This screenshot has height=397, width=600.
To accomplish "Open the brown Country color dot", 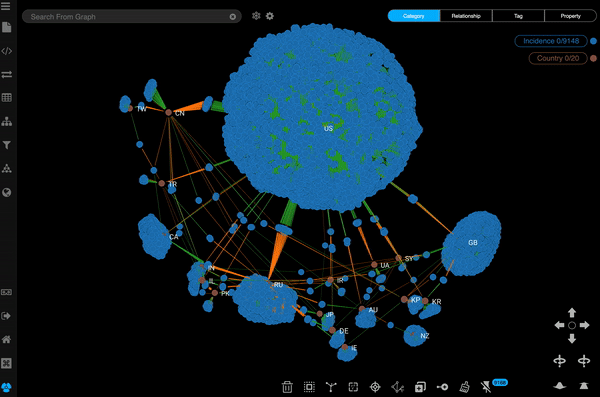I will [593, 58].
